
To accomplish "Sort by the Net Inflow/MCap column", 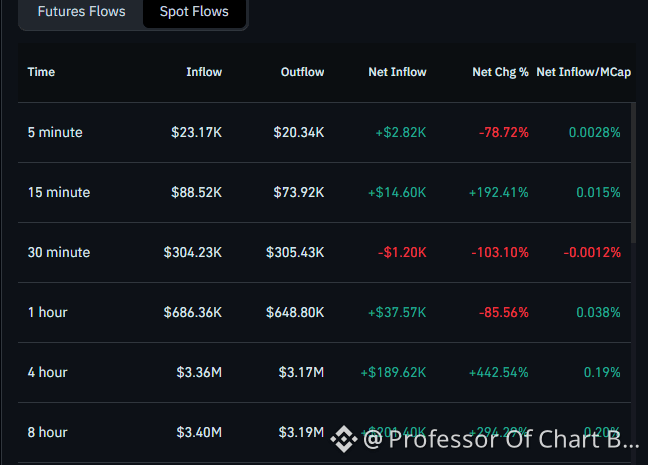I will tap(584, 72).
